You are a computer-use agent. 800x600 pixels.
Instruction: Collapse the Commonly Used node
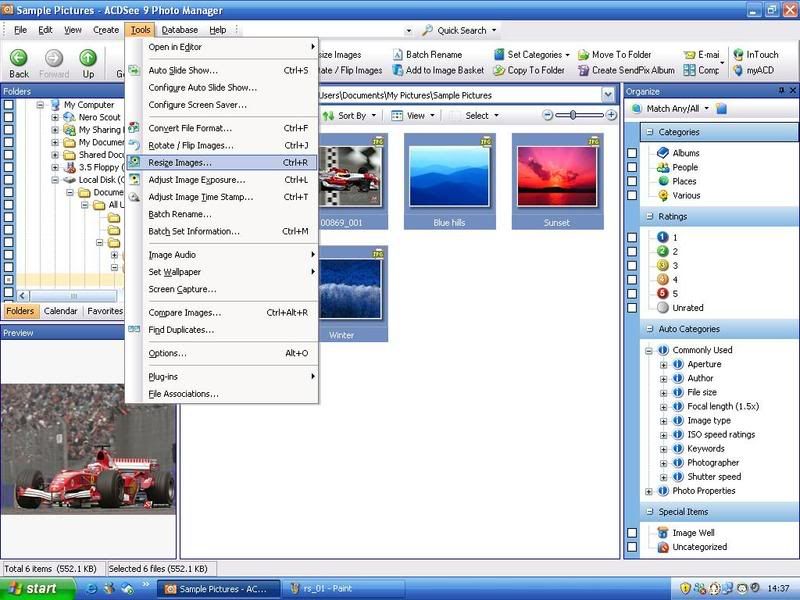pyautogui.click(x=648, y=351)
